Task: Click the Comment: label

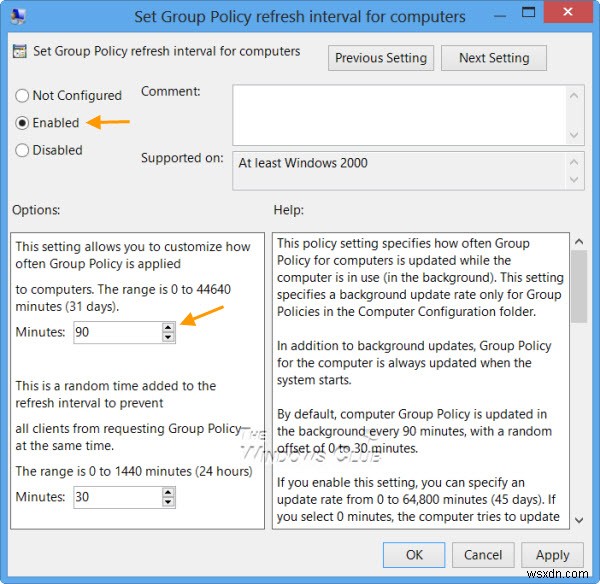Action: click(171, 91)
